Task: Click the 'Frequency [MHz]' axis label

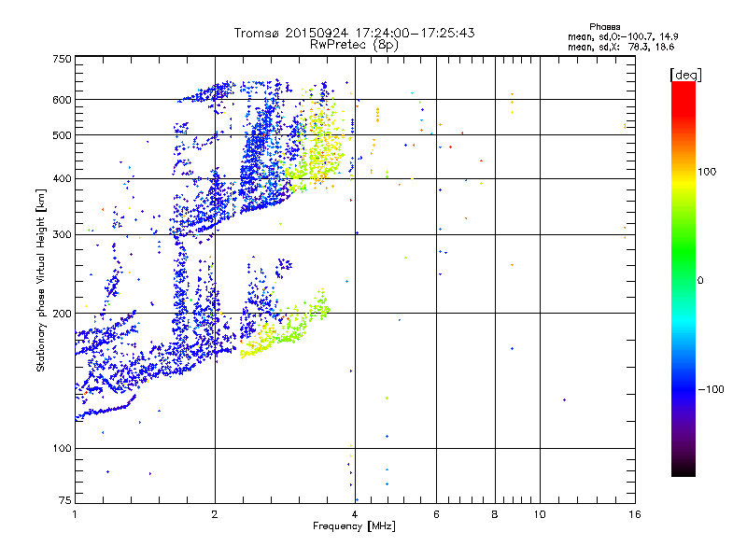Action: click(x=354, y=526)
